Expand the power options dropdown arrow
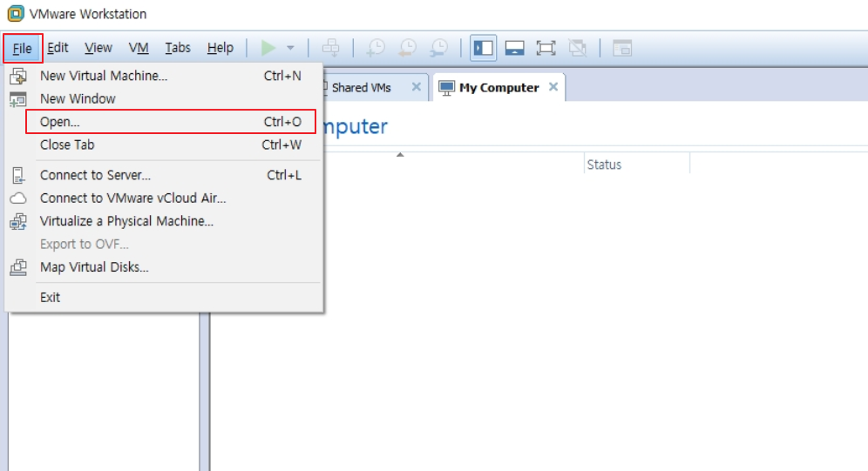This screenshot has width=868, height=471. click(290, 48)
